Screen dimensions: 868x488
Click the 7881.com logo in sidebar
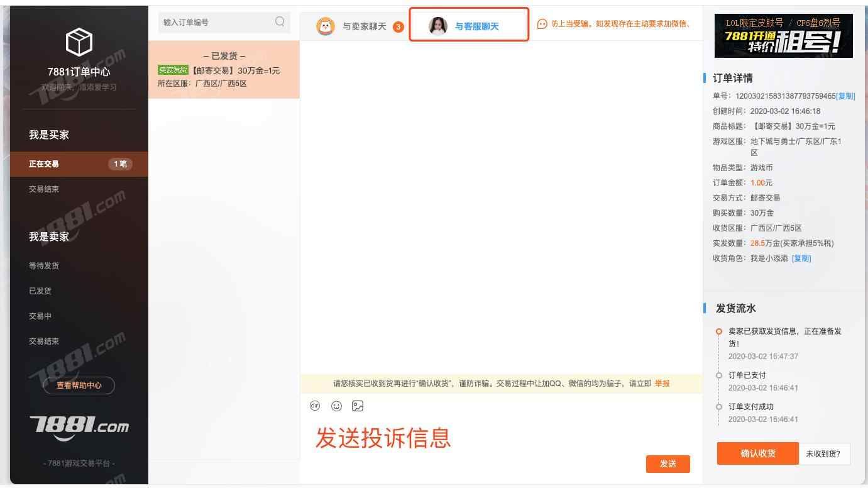[x=79, y=428]
